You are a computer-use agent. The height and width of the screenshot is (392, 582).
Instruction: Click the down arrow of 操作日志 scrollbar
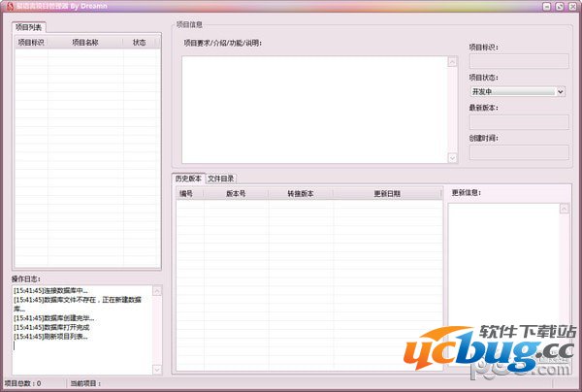pos(158,370)
